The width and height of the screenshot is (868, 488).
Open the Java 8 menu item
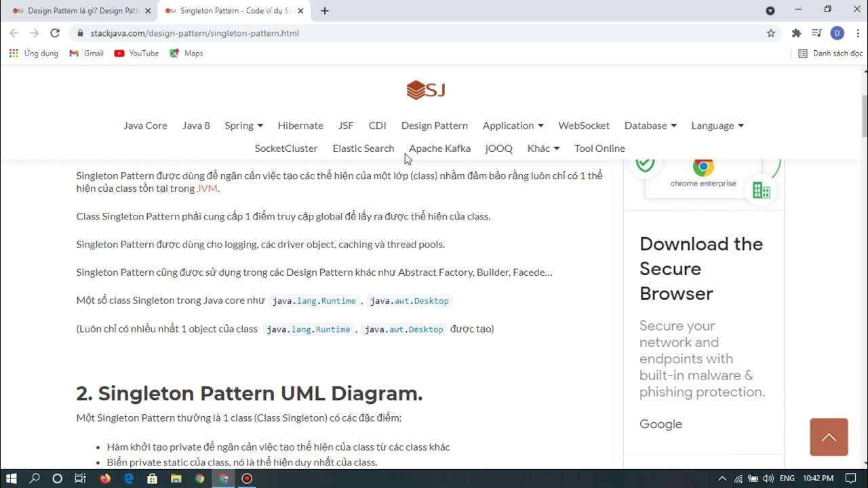[196, 125]
